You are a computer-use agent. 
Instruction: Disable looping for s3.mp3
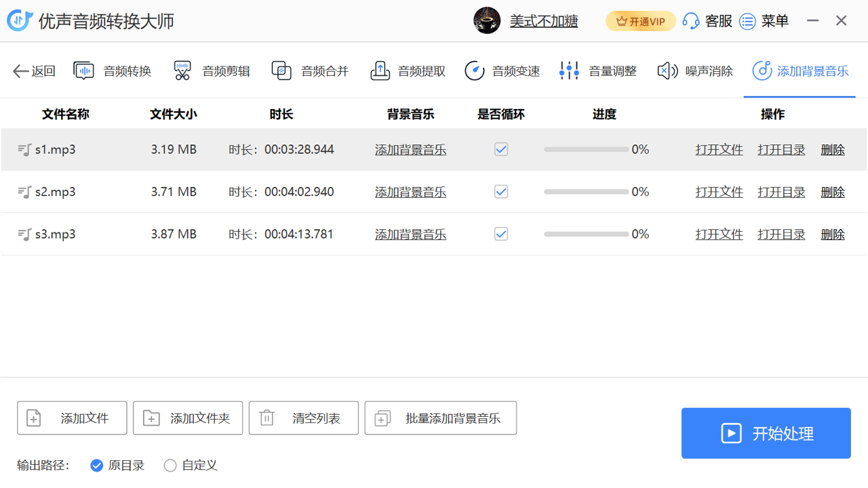tap(501, 234)
